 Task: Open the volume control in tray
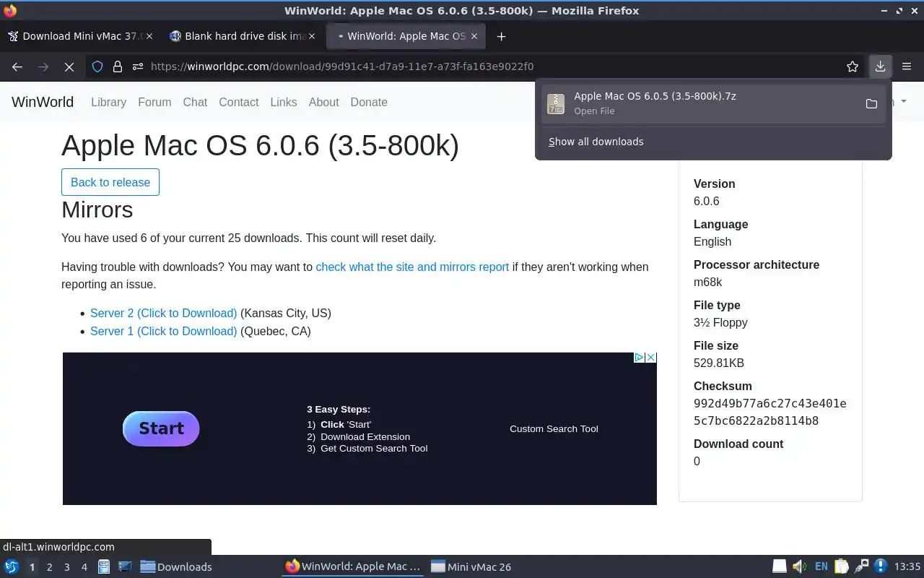799,566
